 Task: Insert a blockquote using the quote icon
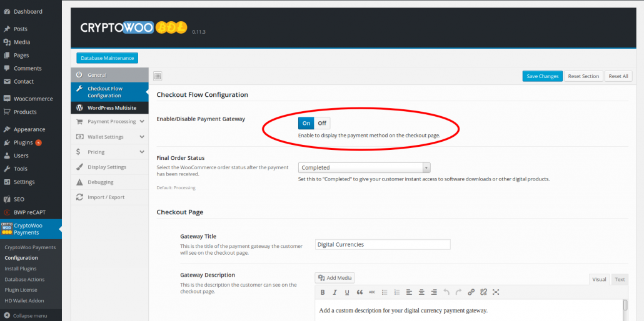tap(360, 292)
